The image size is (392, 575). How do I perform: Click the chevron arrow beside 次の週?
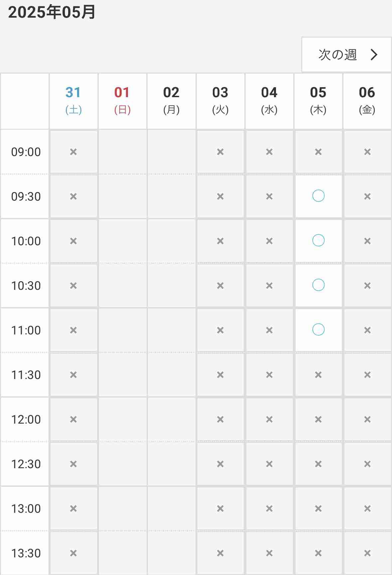374,55
